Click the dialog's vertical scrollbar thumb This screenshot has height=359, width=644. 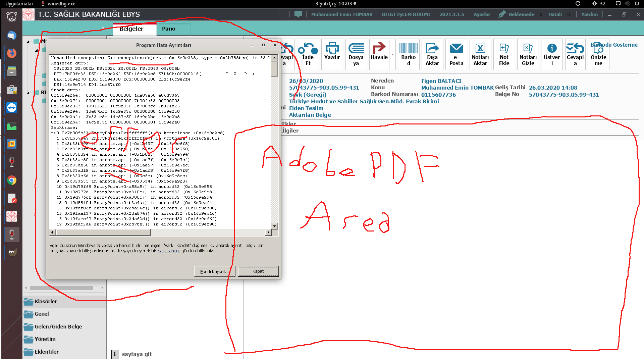[x=275, y=68]
